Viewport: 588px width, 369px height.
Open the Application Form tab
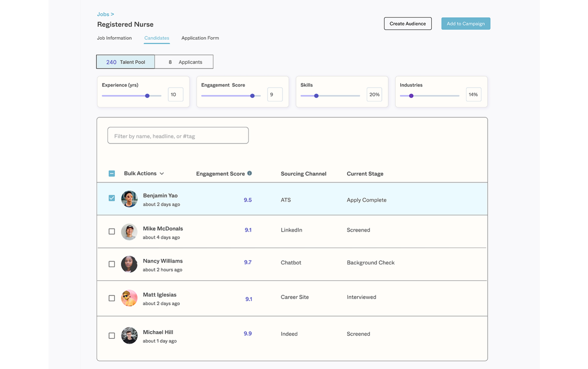click(200, 38)
